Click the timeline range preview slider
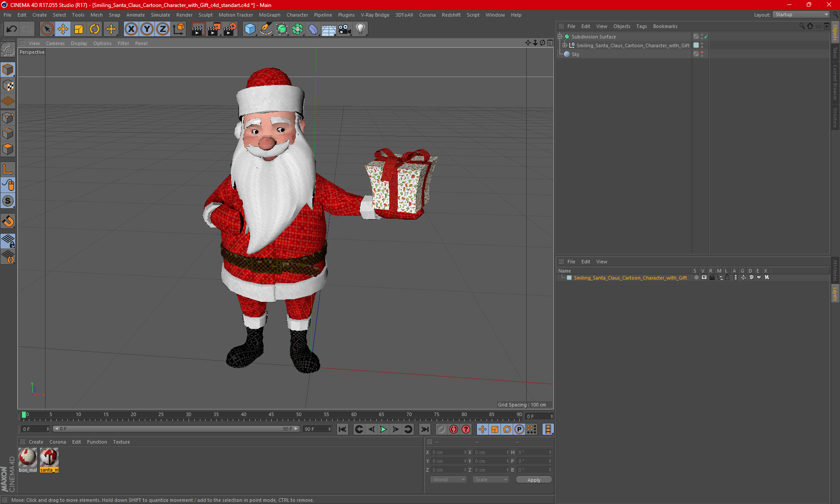This screenshot has width=840, height=504. coord(177,429)
